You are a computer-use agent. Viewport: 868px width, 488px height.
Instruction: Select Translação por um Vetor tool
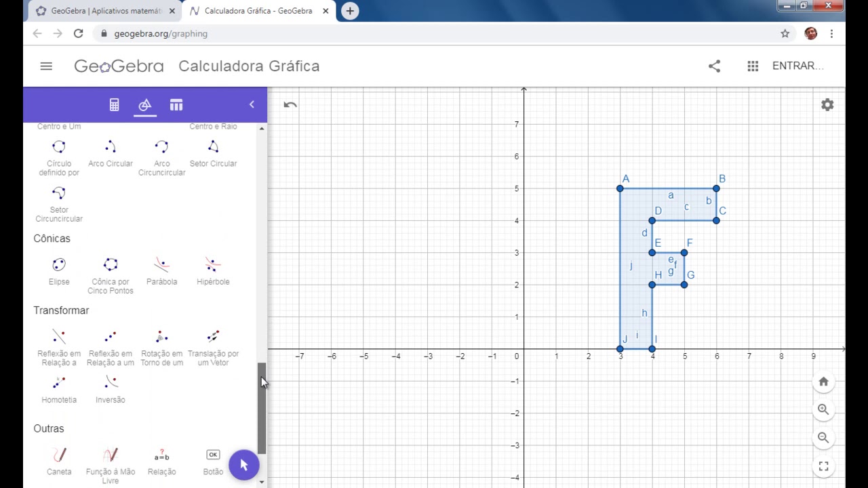pyautogui.click(x=213, y=346)
